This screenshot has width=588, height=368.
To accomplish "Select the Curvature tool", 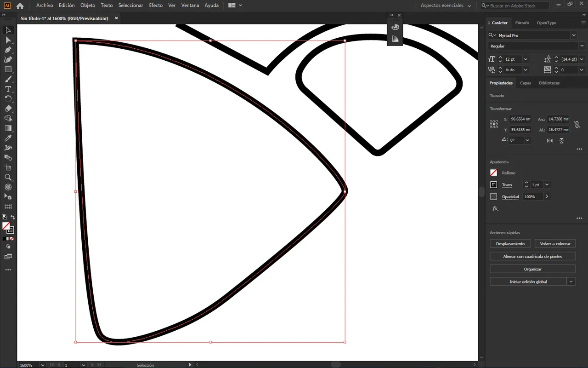I will (8, 59).
